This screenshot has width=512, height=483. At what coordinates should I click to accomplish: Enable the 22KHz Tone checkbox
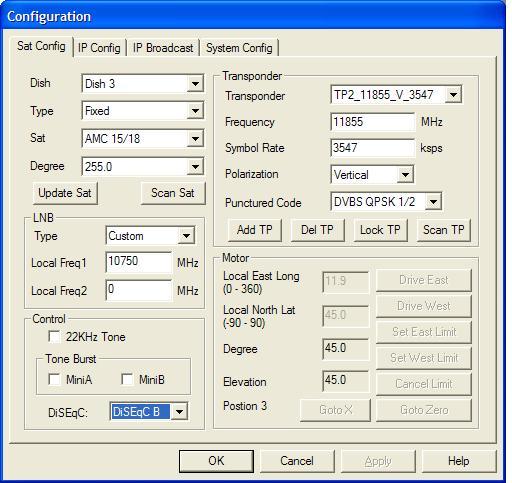coord(54,337)
